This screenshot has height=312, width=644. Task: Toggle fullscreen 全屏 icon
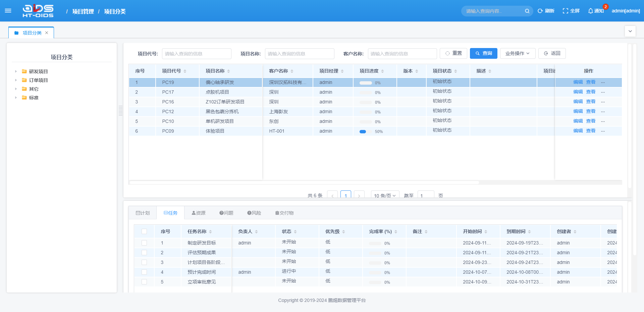566,11
